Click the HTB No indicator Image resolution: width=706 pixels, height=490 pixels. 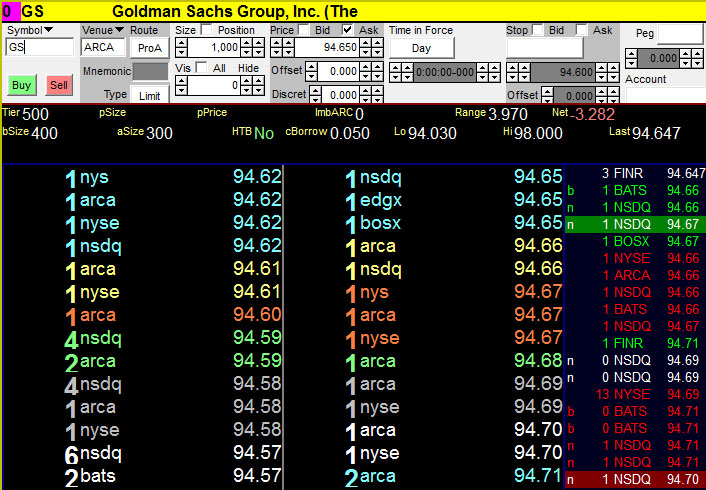(x=264, y=134)
